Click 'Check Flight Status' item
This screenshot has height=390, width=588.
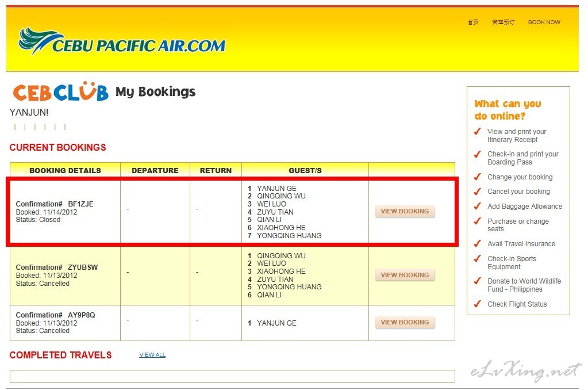517,304
